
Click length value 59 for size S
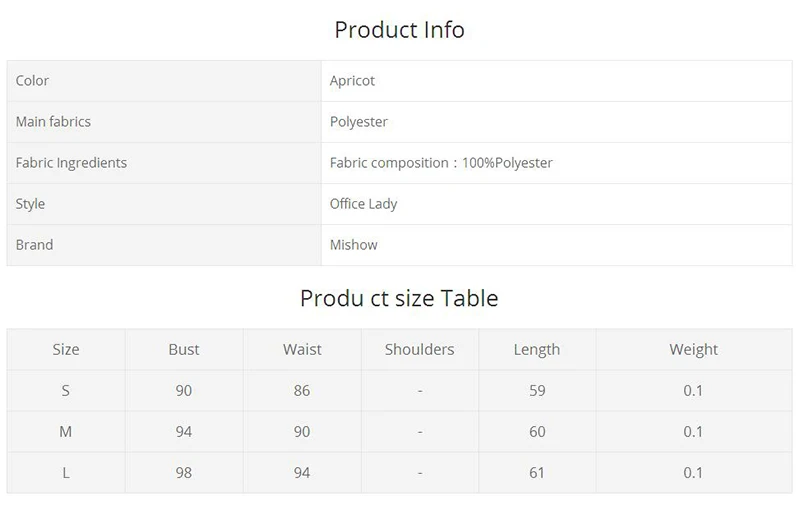tap(537, 391)
